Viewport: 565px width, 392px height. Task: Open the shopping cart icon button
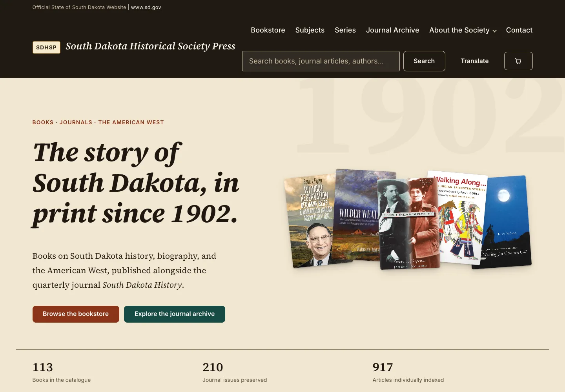[x=518, y=61]
